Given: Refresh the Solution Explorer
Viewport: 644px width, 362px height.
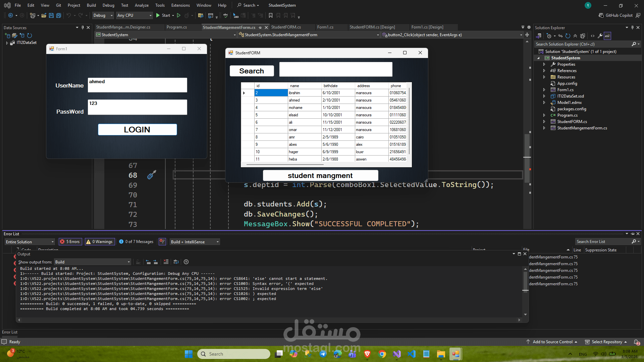Looking at the screenshot, I should click(x=568, y=36).
